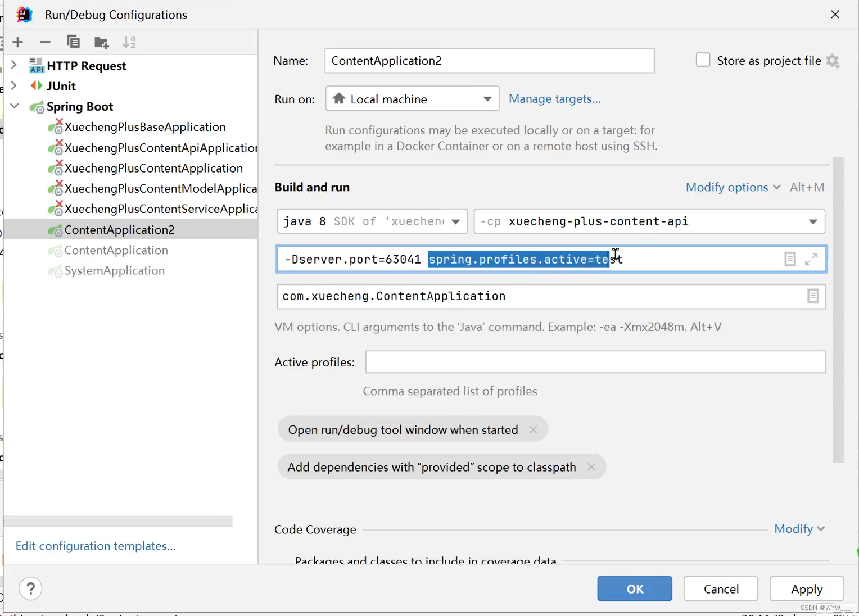Click the Apply button

[x=807, y=588]
